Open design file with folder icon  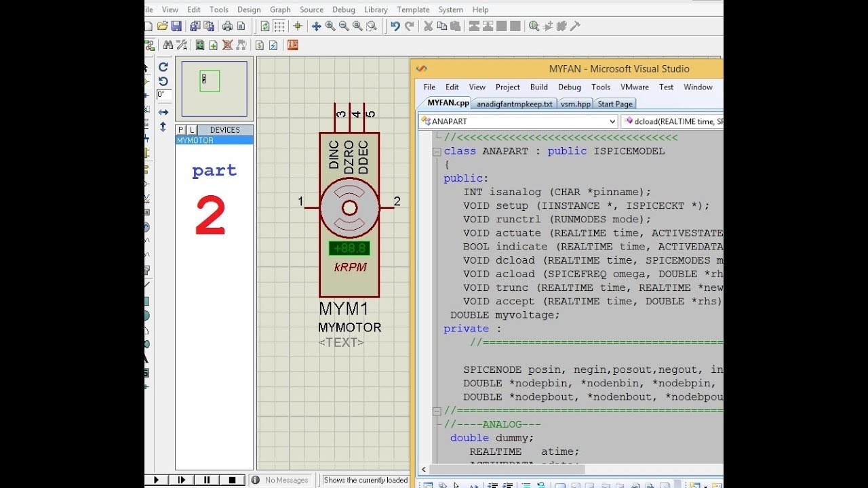pos(162,26)
